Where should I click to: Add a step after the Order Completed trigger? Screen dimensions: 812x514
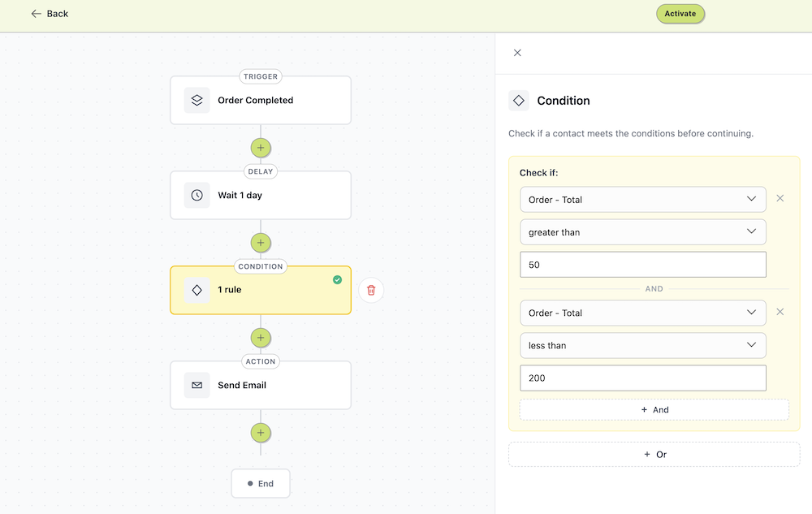[261, 148]
